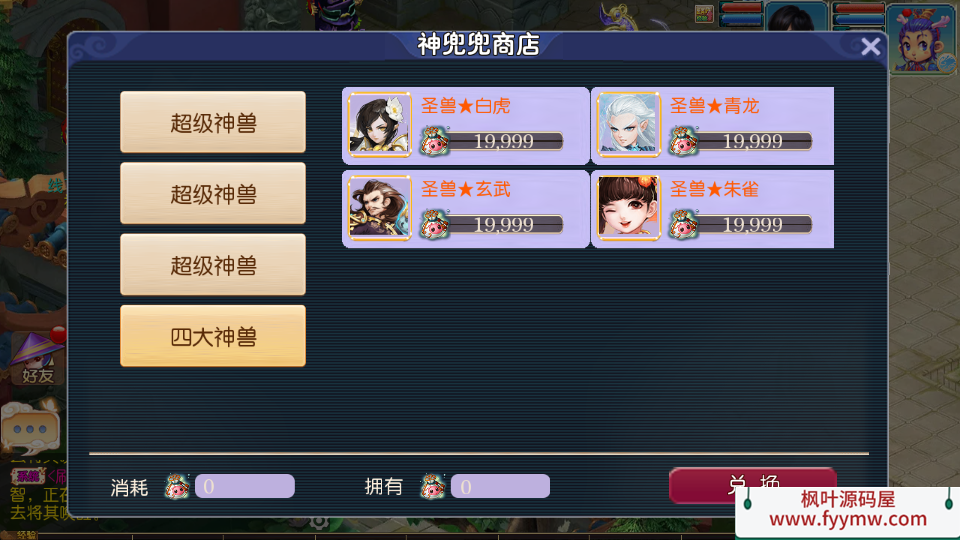Click the 拥有 amount field
960x540 pixels.
coord(500,486)
